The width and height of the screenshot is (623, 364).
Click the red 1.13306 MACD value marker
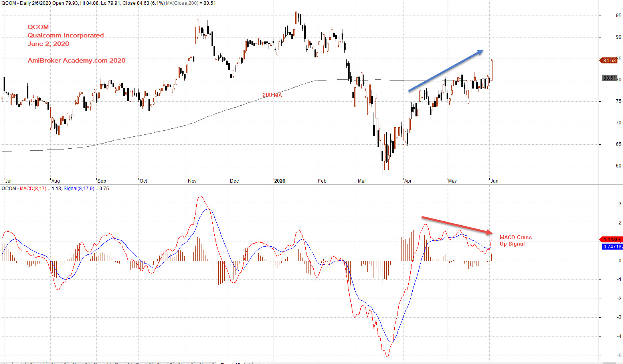611,240
